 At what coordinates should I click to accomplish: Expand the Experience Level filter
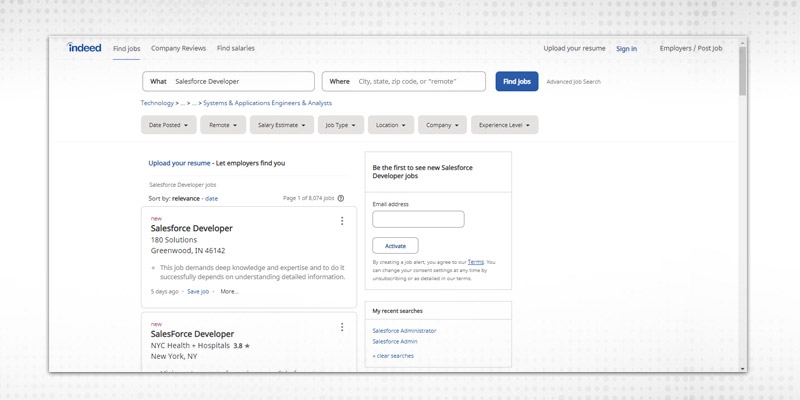tap(504, 125)
